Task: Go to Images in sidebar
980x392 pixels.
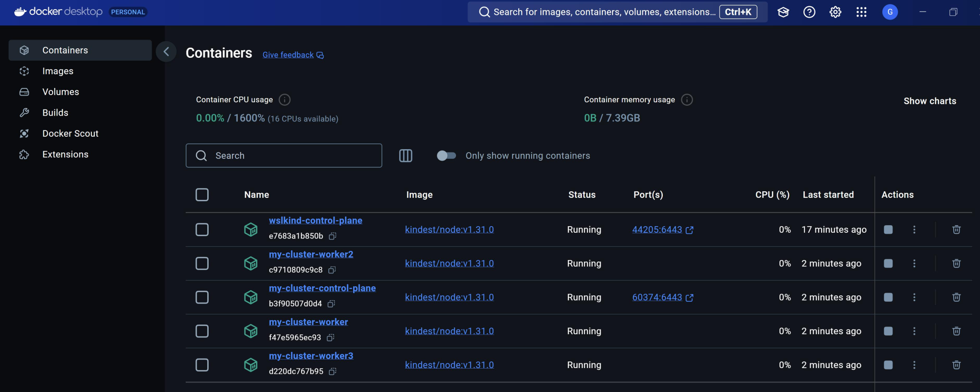Action: tap(58, 71)
